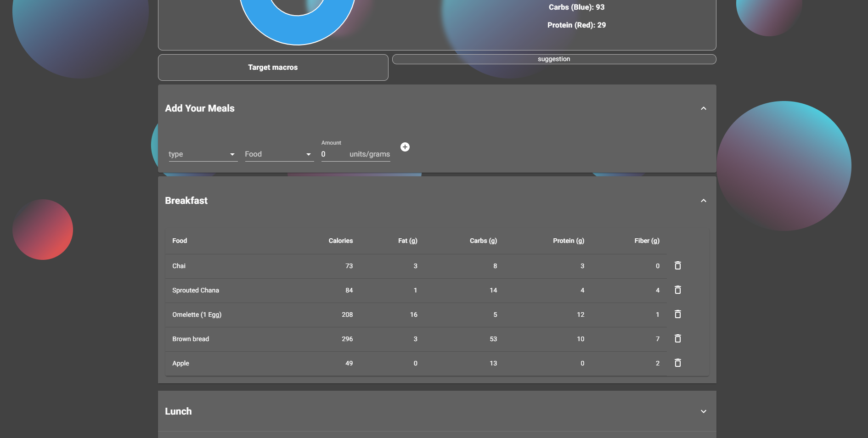Image resolution: width=868 pixels, height=438 pixels.
Task: Delete the Omelette (1 Egg) row
Action: coord(677,314)
